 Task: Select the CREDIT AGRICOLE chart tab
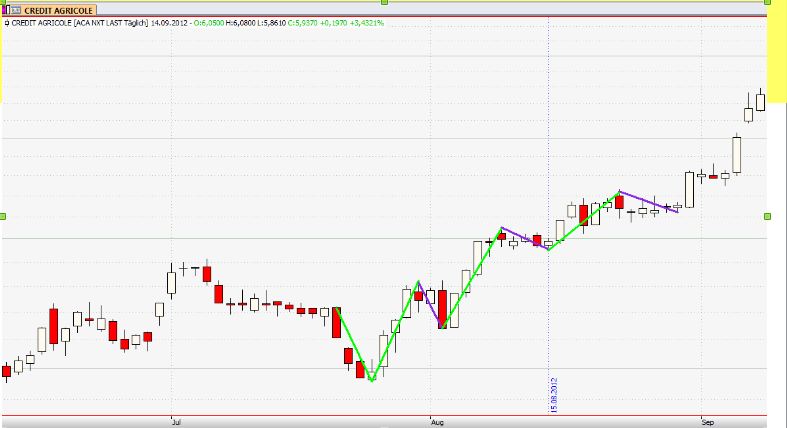[x=53, y=10]
